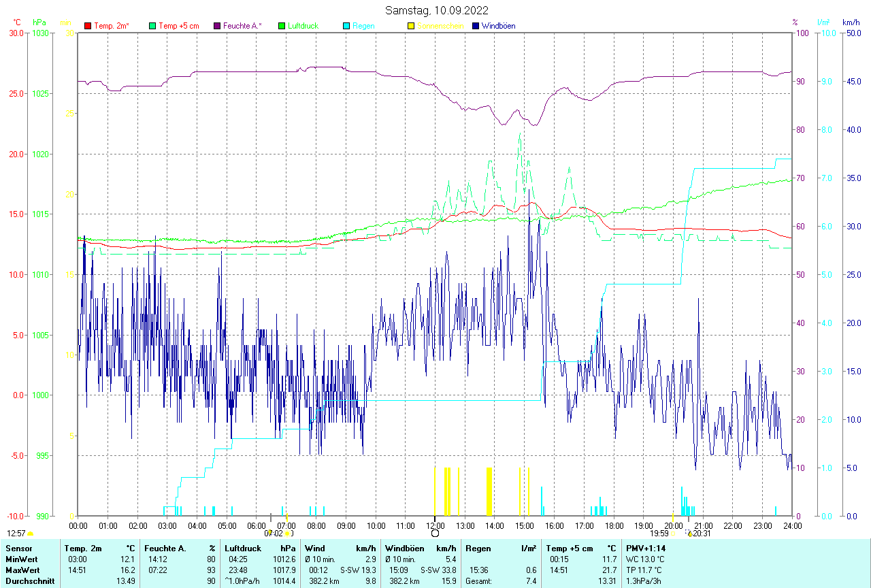Click the minimum temperature value 12.1
The width and height of the screenshot is (871, 588).
[128, 559]
